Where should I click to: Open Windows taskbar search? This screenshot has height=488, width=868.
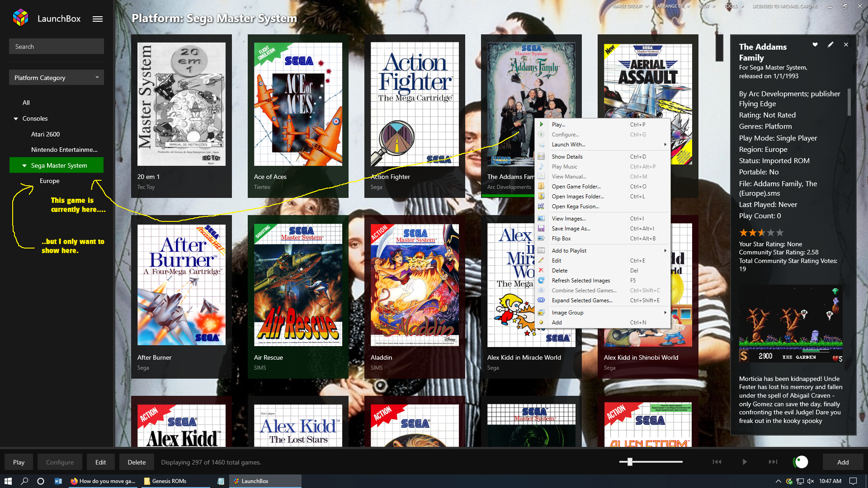(x=24, y=481)
